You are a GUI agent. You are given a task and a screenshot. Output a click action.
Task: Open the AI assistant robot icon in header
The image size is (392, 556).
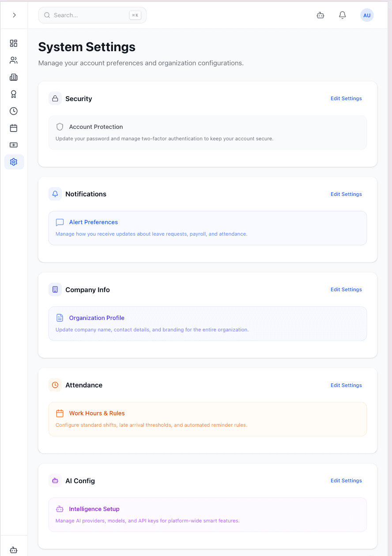pyautogui.click(x=320, y=15)
